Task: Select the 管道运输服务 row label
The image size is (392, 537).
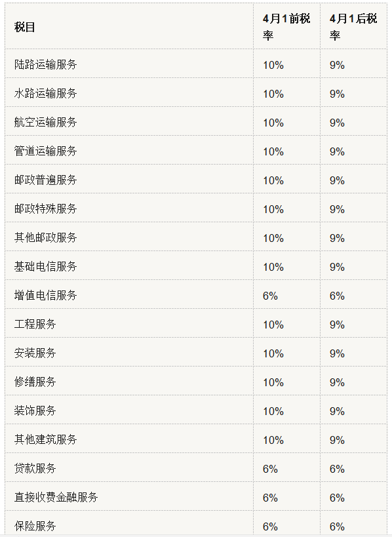Action: pyautogui.click(x=45, y=151)
